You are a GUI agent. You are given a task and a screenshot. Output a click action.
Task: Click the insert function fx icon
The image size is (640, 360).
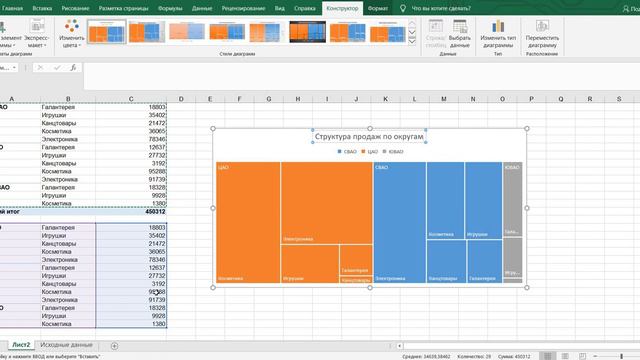[x=73, y=68]
